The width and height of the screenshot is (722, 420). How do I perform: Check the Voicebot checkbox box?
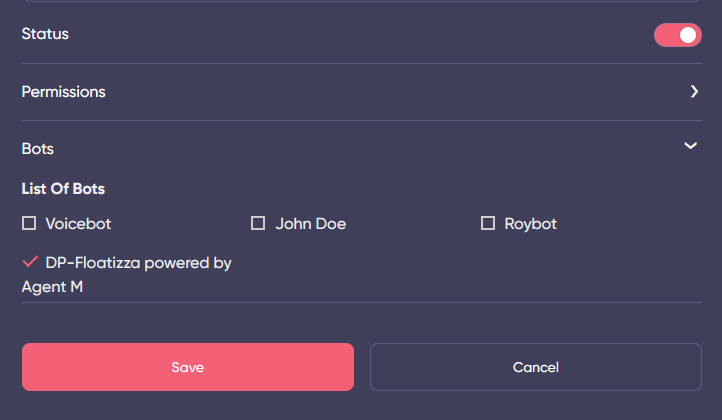[x=29, y=223]
